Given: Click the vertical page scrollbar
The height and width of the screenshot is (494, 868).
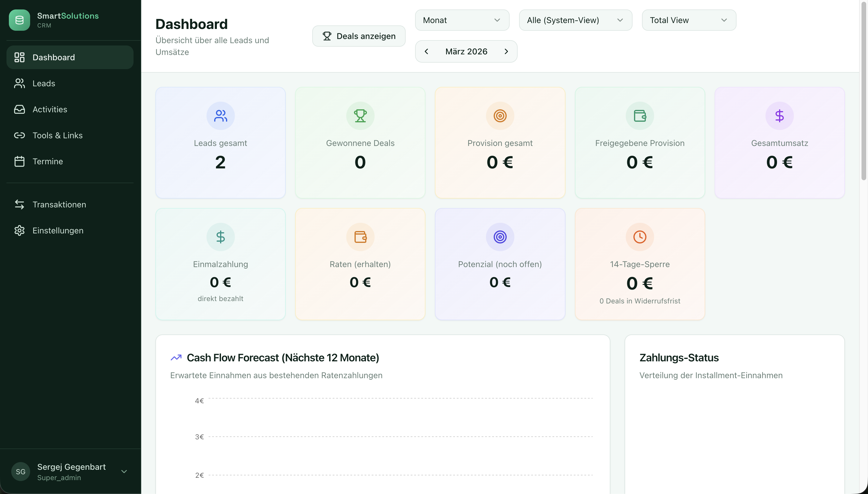Looking at the screenshot, I should pyautogui.click(x=864, y=92).
